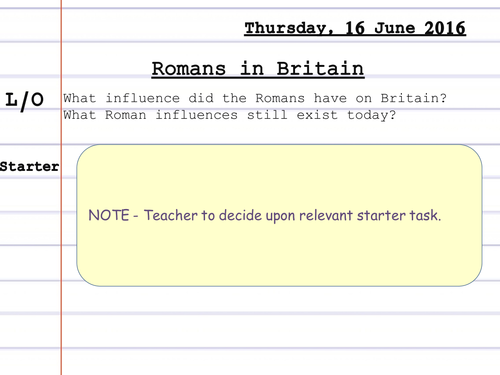Screen dimensions: 500x375
Task: Click the L/O margin label
Action: tap(24, 101)
